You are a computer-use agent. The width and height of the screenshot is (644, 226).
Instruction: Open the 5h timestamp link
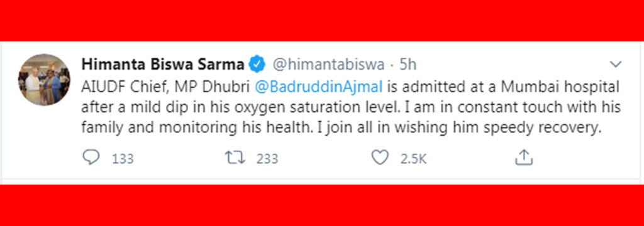click(x=408, y=65)
